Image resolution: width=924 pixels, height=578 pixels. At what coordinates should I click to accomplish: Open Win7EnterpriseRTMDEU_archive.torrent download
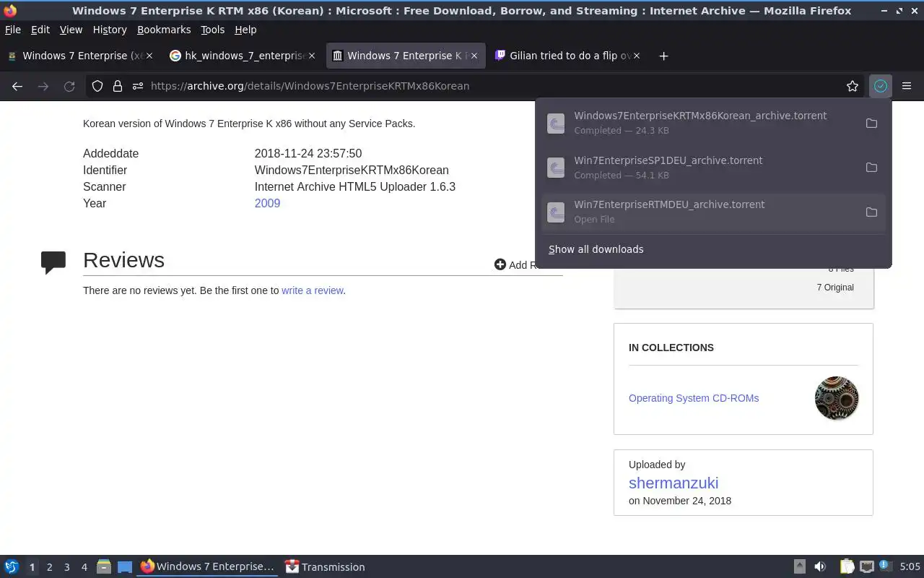coord(699,212)
